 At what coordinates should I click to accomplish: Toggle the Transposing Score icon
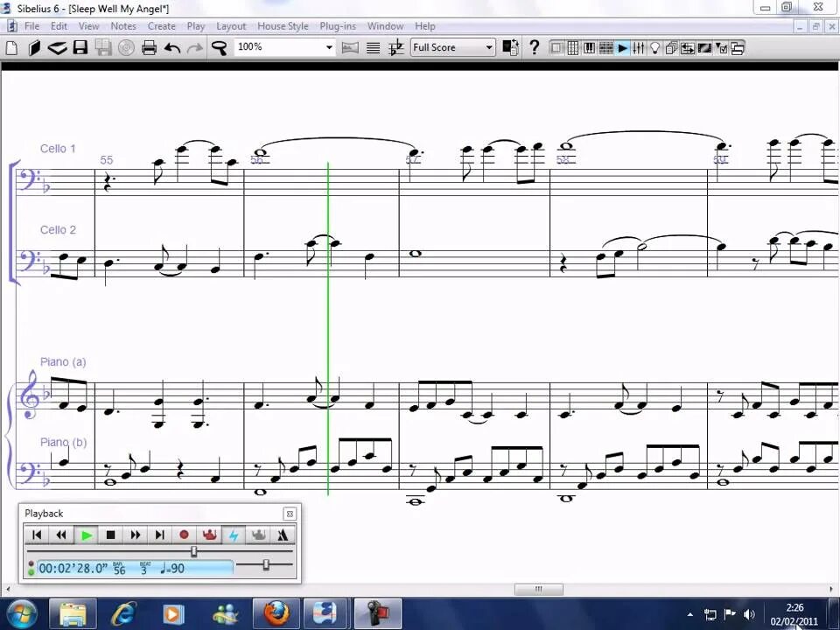pos(395,47)
